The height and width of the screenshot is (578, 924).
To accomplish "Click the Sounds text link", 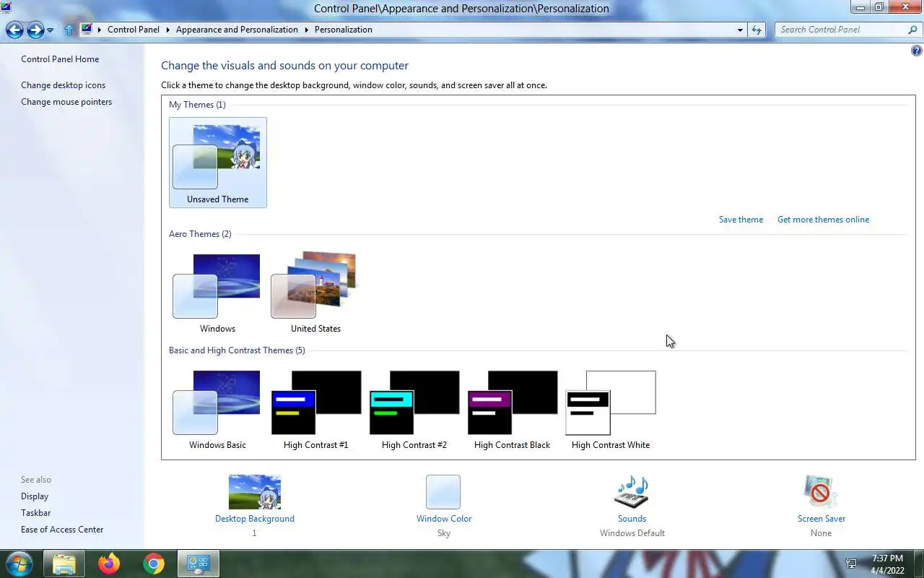I will (x=632, y=519).
